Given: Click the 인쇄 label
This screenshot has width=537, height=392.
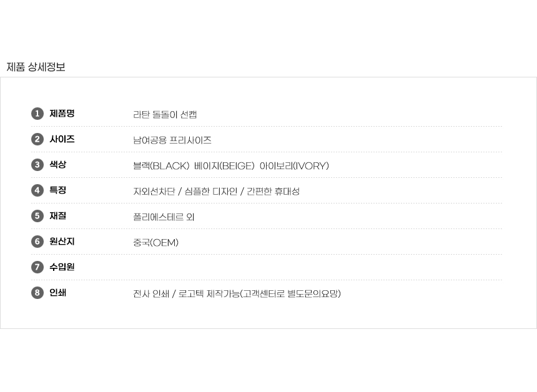Looking at the screenshot, I should 58,293.
